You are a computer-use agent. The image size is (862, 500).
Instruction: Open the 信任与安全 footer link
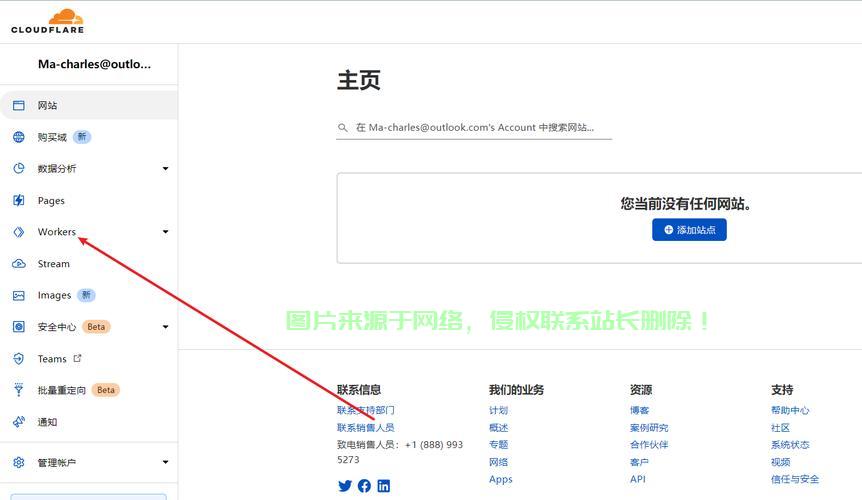(x=795, y=479)
